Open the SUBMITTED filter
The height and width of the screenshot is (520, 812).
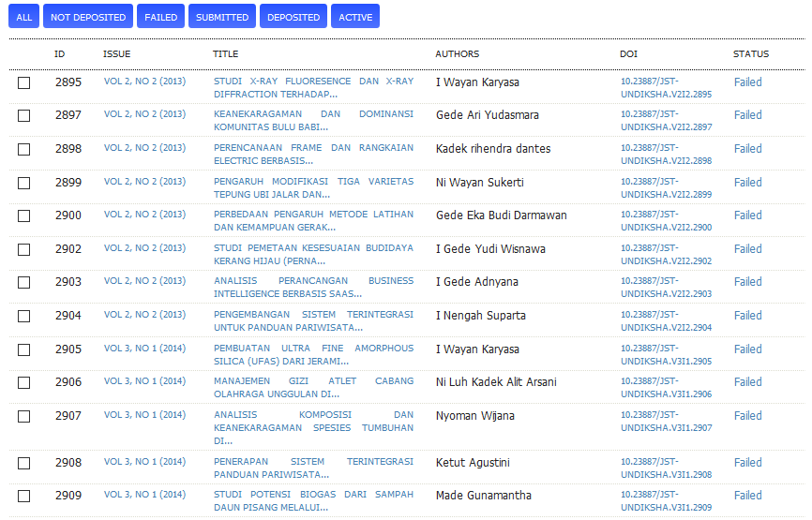(222, 17)
